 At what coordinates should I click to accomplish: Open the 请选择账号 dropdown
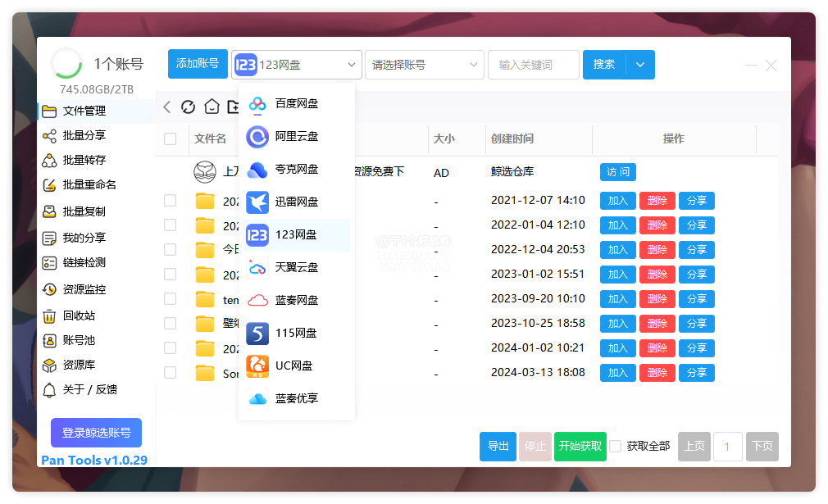424,65
